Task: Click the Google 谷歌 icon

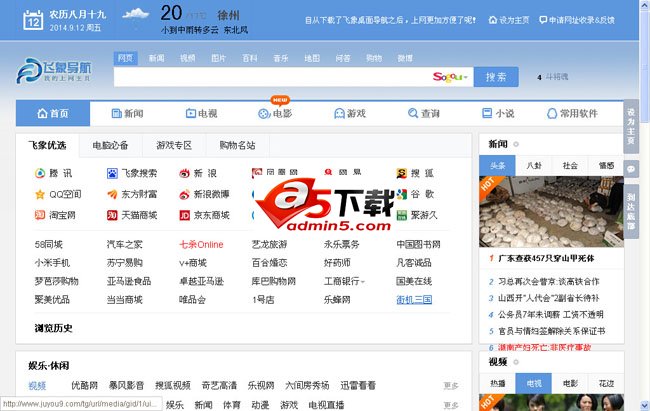Action: [x=401, y=194]
